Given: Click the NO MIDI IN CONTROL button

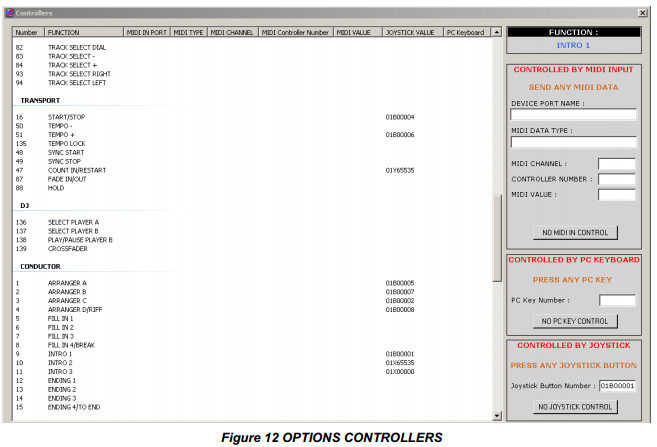Looking at the screenshot, I should (573, 232).
